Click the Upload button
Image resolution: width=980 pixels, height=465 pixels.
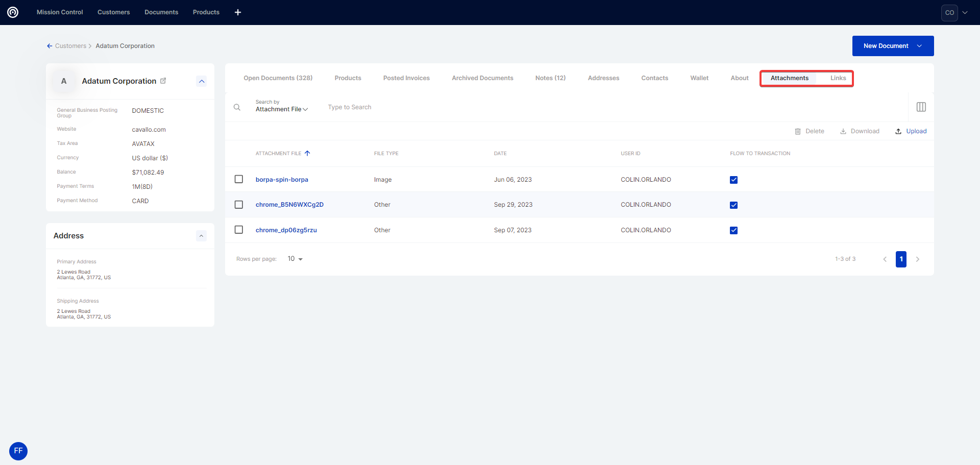click(x=911, y=131)
